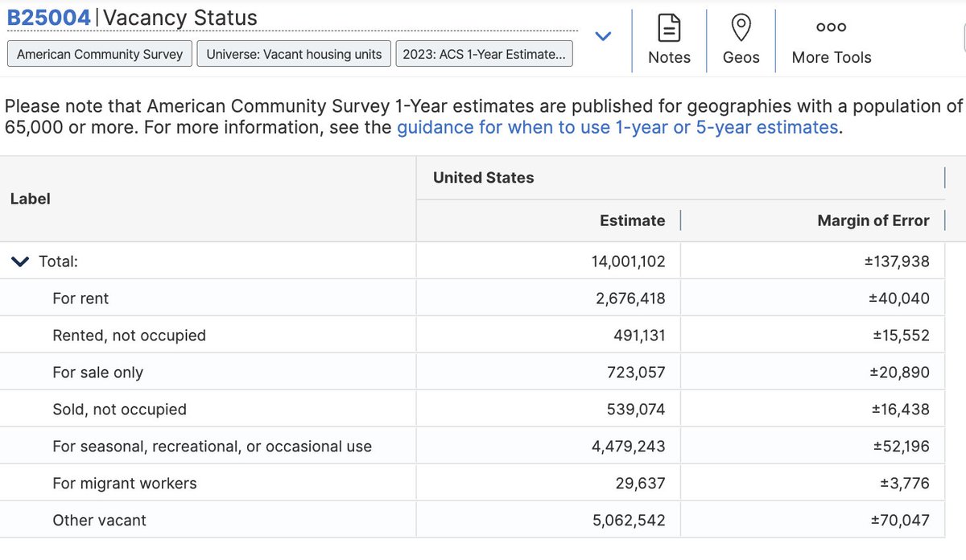Click the B25004 table ID link
The height and width of the screenshot is (560, 966).
(x=48, y=18)
